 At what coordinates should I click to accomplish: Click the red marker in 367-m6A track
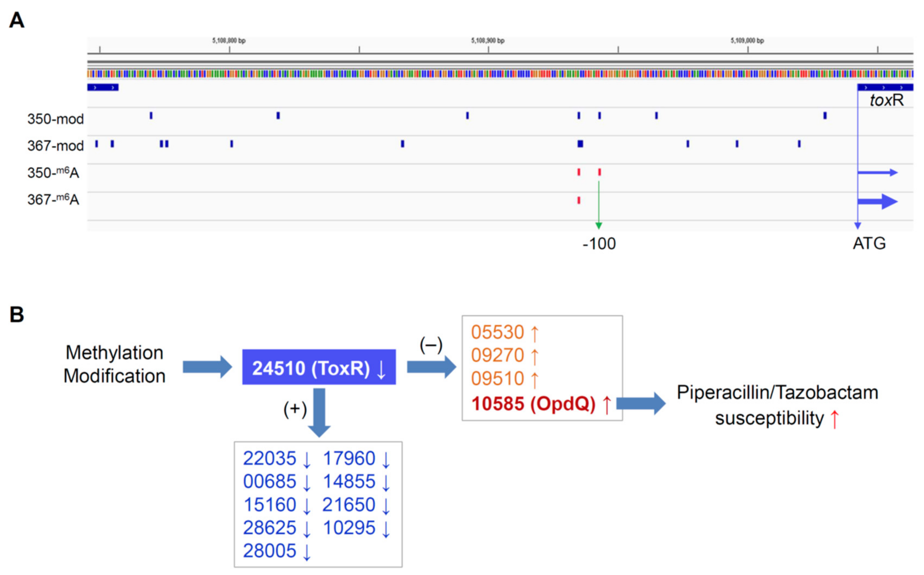(579, 200)
